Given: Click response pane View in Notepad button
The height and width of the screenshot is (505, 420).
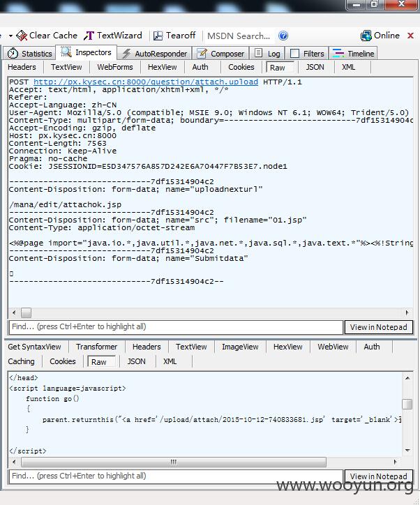Looking at the screenshot, I should 378,476.
